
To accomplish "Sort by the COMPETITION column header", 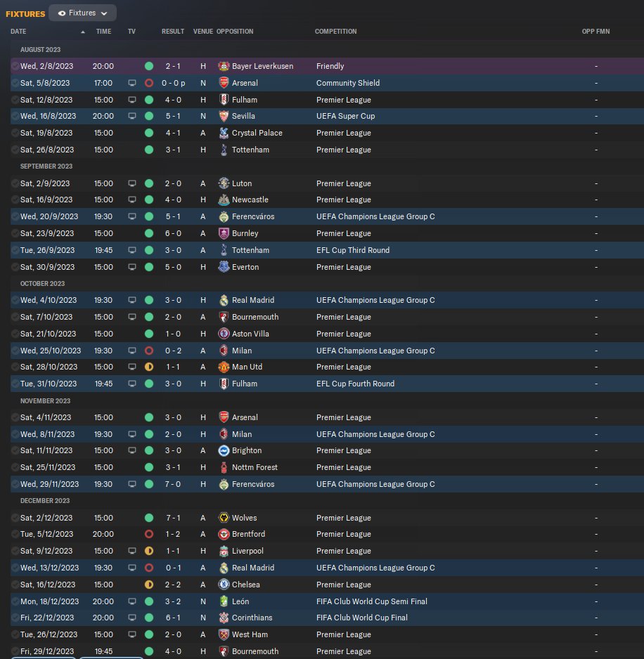I will [x=335, y=32].
